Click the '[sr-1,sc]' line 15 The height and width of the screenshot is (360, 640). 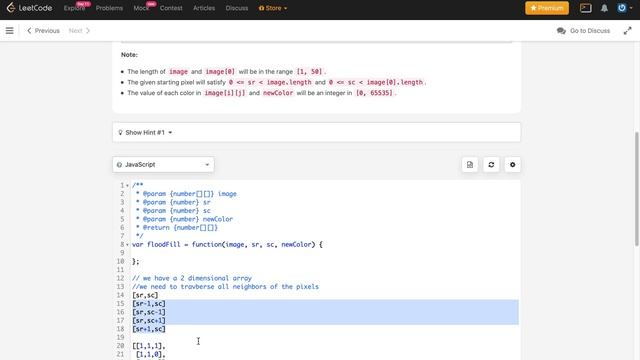[149, 304]
